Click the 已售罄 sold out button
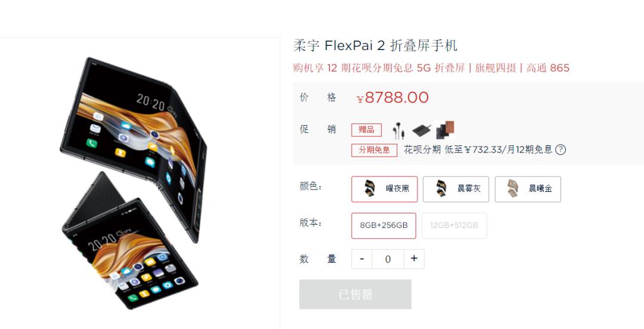 pos(355,294)
